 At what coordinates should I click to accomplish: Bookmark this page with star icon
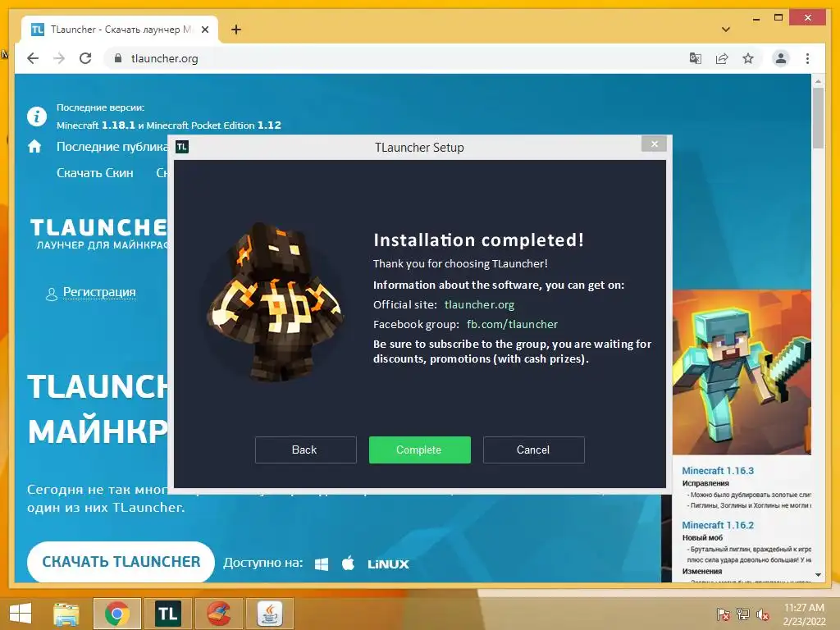[x=748, y=58]
